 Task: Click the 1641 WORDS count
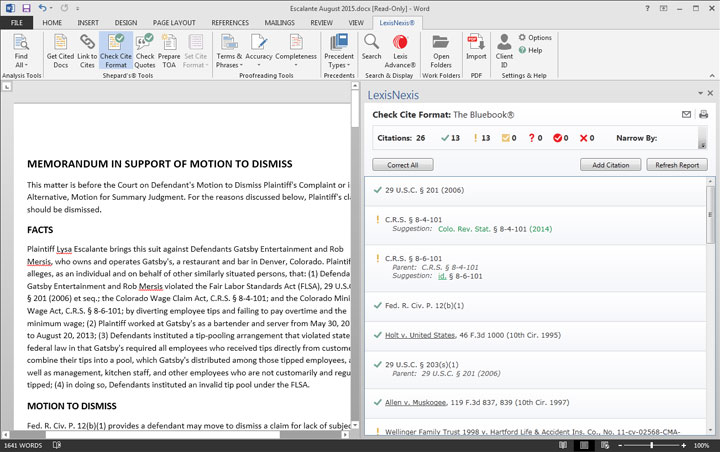(23, 446)
